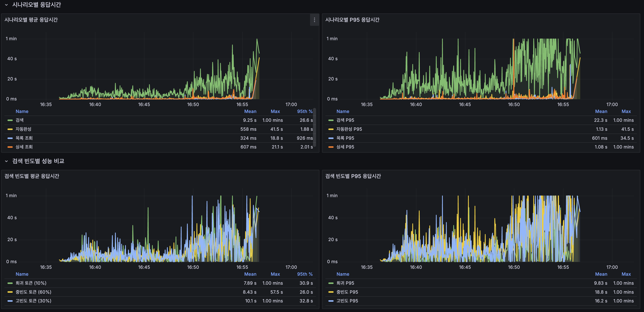644x312 pixels.
Task: Open the 검색 빈도별 P95 응답시간 panel menu
Action: pyautogui.click(x=353, y=176)
